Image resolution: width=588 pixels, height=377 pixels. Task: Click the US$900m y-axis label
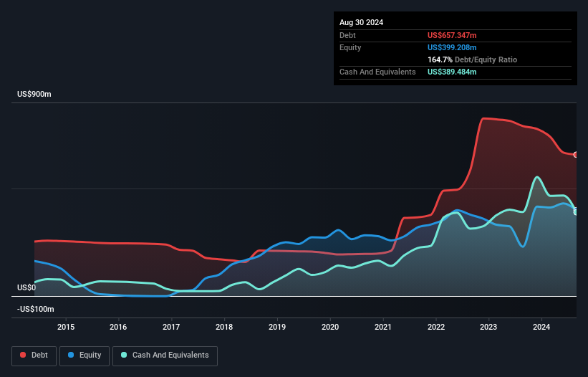tap(34, 94)
